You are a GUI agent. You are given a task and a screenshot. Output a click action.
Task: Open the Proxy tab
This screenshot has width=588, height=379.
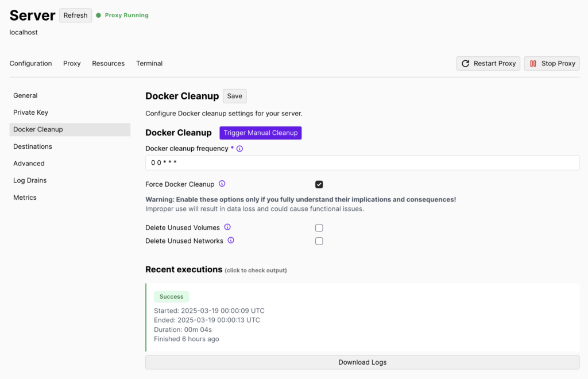tap(71, 63)
